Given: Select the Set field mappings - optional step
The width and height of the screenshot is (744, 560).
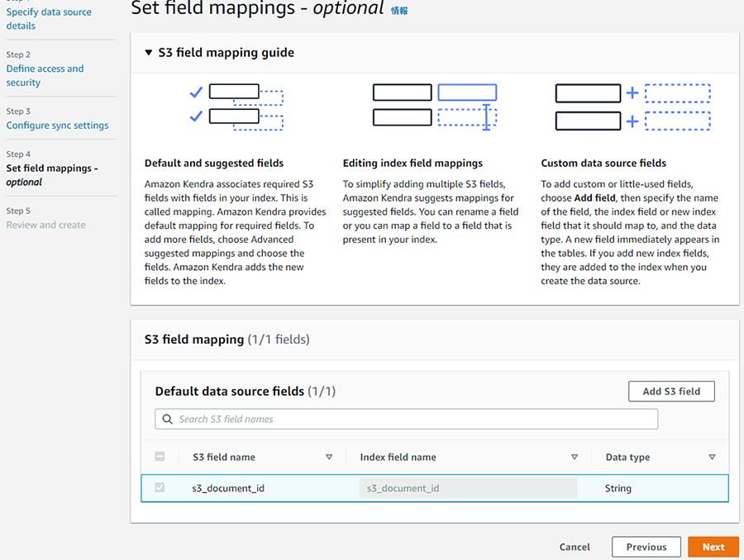Looking at the screenshot, I should 52,175.
